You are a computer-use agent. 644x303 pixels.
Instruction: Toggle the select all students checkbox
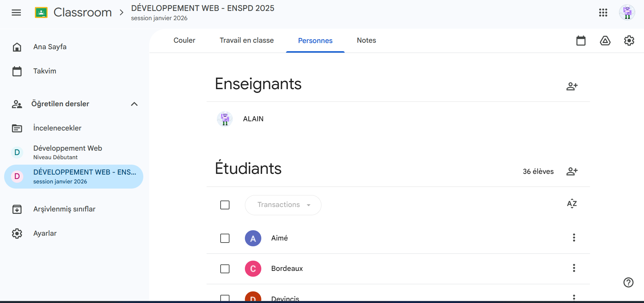tap(225, 205)
